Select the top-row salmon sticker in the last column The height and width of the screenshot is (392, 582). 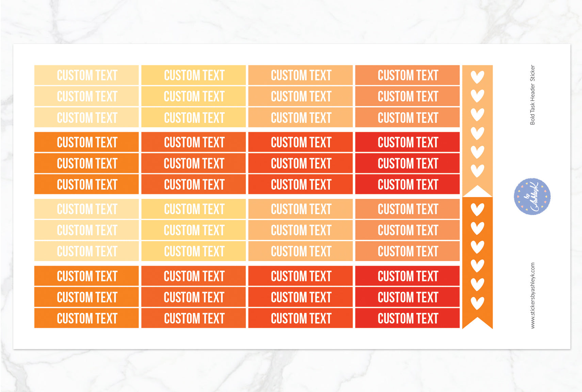[x=407, y=75]
